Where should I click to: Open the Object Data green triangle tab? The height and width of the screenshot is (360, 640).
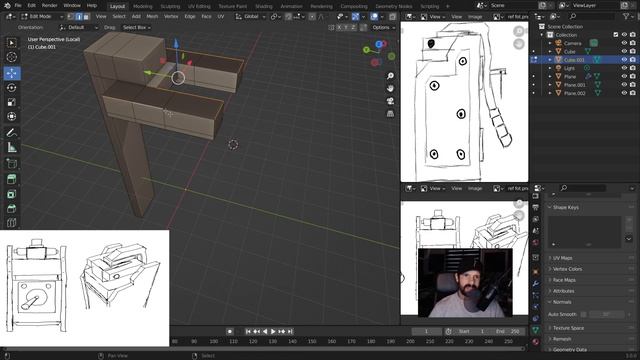[x=536, y=329]
